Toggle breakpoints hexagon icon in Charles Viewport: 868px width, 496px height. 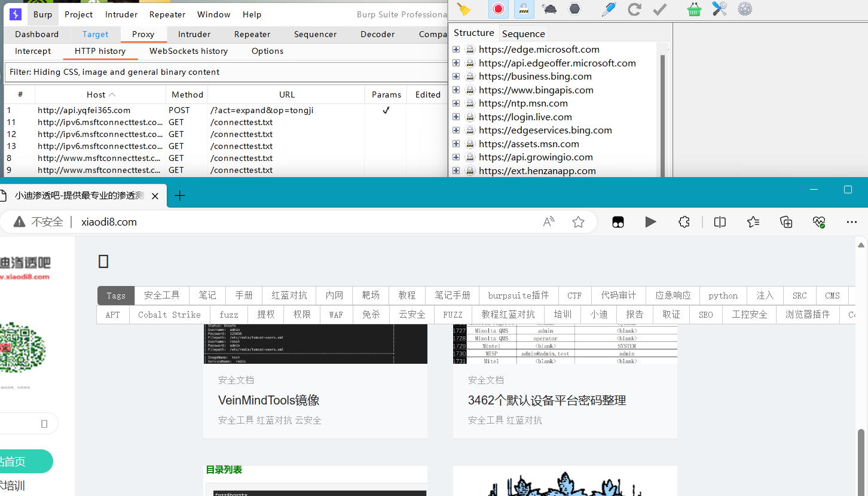(574, 8)
